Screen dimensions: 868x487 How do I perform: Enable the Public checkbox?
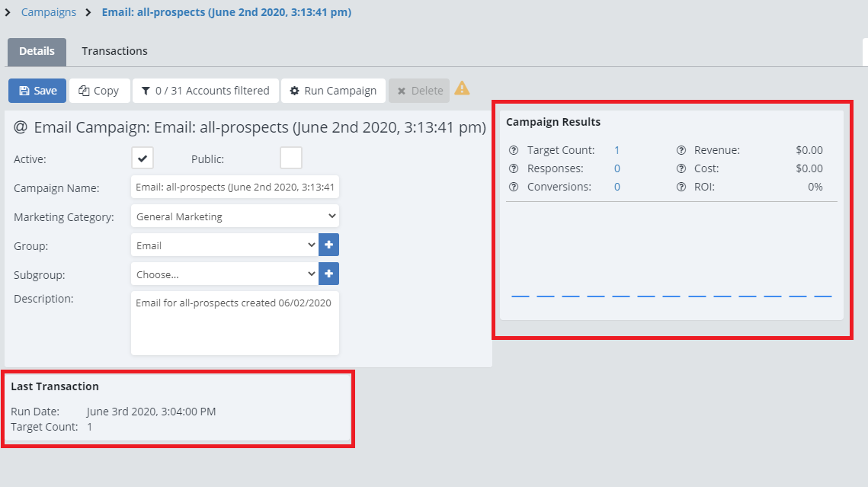291,159
